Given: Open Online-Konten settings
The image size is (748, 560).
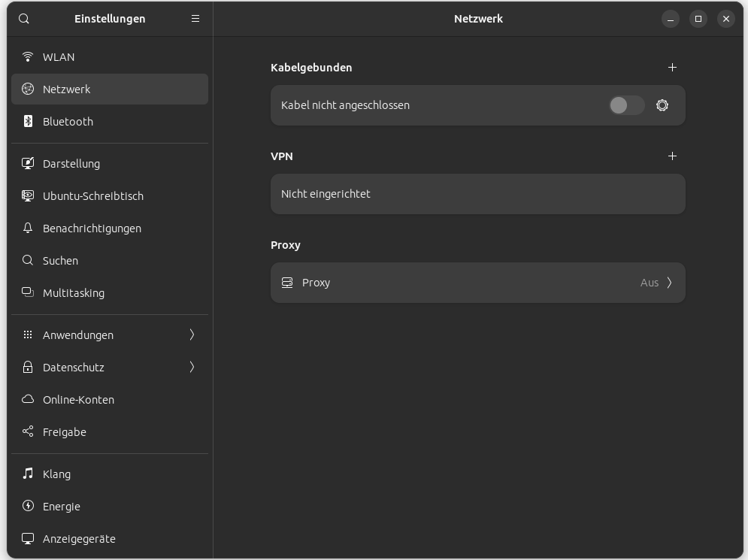Looking at the screenshot, I should tap(78, 399).
